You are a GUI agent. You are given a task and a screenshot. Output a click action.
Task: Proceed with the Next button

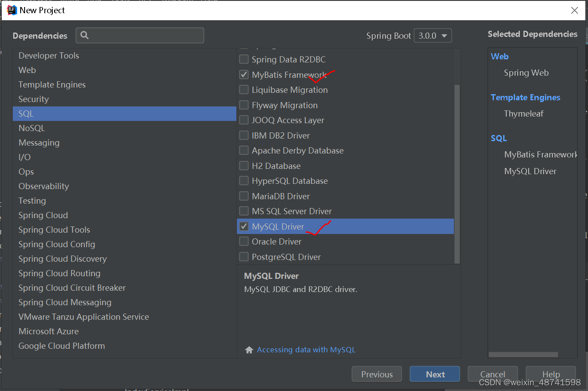coord(435,374)
